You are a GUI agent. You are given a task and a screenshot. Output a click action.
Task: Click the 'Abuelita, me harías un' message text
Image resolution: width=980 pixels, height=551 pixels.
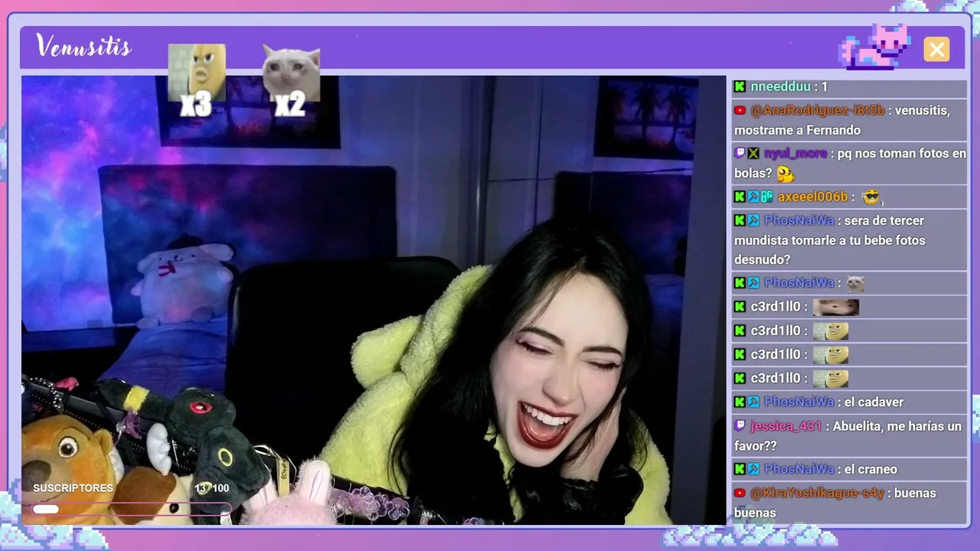click(897, 426)
